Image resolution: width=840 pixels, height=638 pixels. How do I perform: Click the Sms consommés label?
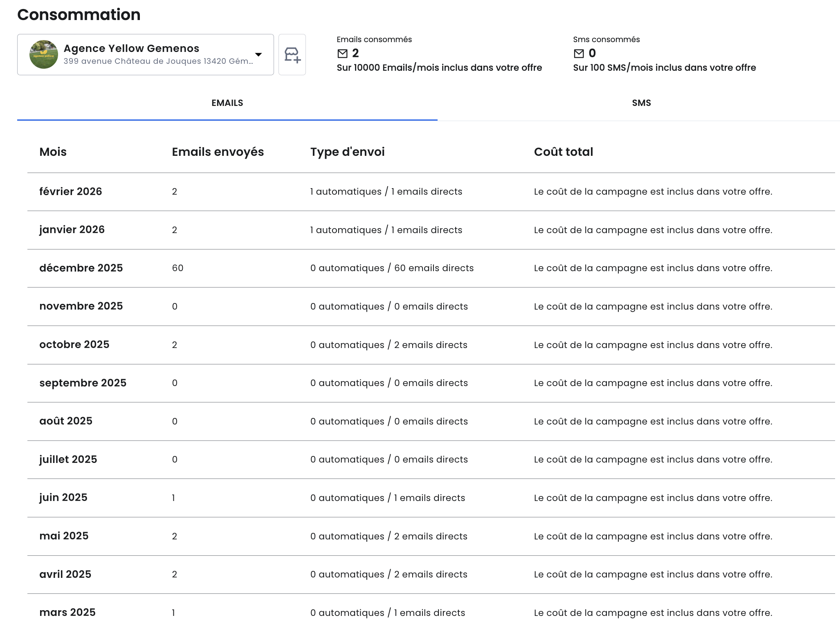606,39
